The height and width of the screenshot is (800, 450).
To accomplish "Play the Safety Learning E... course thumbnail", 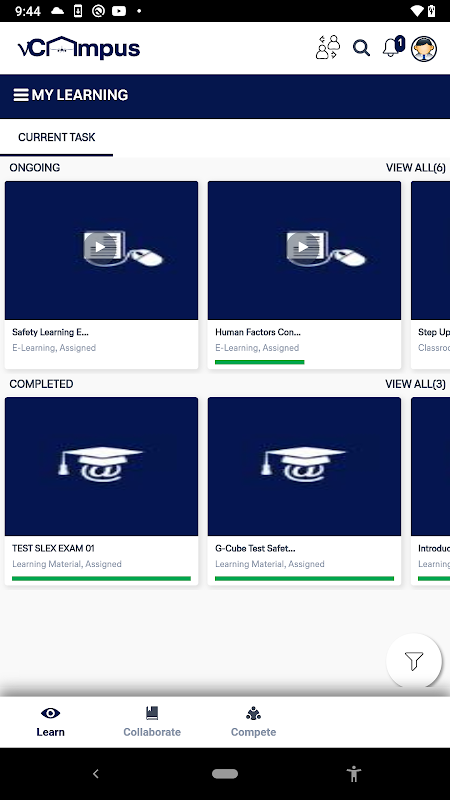I will (x=102, y=251).
